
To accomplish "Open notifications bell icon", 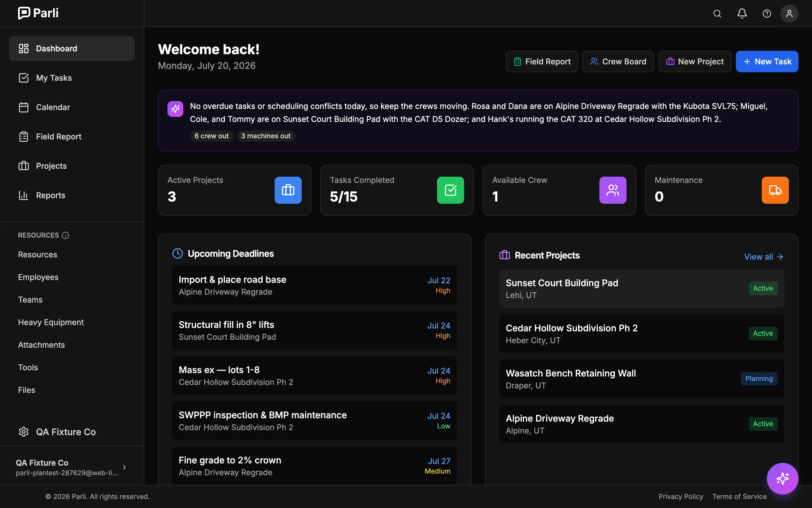I will click(x=742, y=14).
